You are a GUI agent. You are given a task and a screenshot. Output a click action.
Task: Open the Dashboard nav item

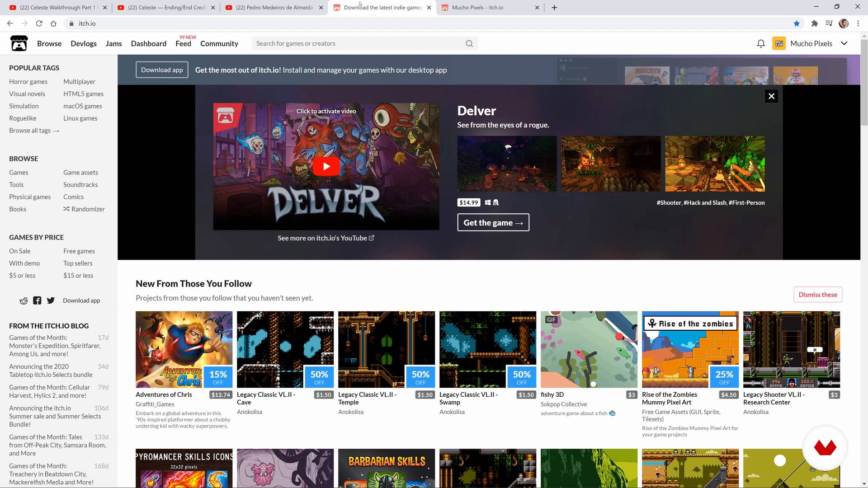point(149,43)
